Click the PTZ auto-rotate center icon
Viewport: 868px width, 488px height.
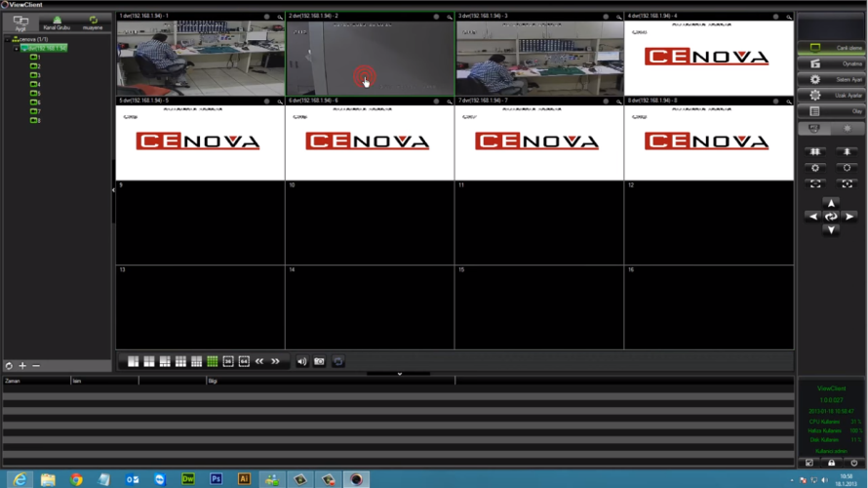tap(831, 217)
